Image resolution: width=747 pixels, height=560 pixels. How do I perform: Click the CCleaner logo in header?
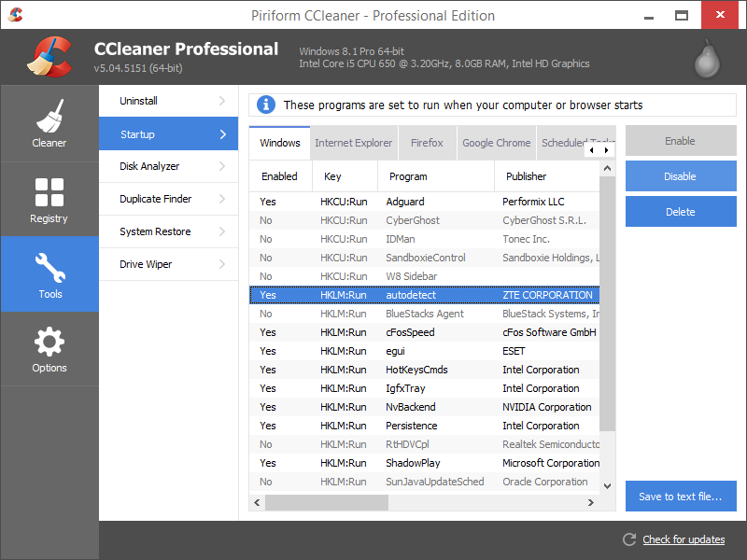click(49, 57)
